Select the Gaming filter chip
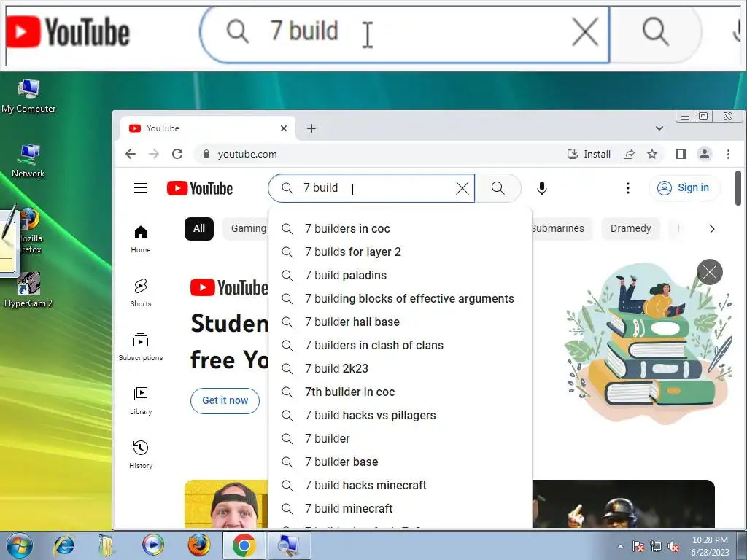The width and height of the screenshot is (747, 560). coord(247,228)
